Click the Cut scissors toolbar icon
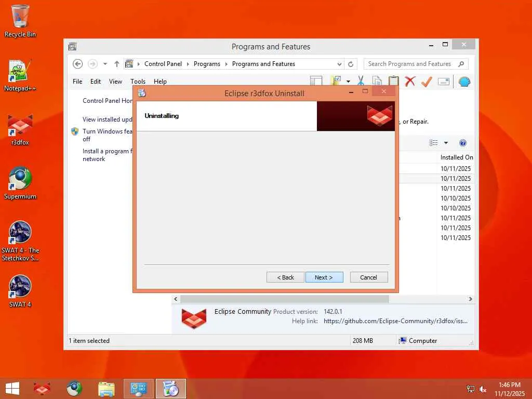This screenshot has height=399, width=532. (361, 81)
